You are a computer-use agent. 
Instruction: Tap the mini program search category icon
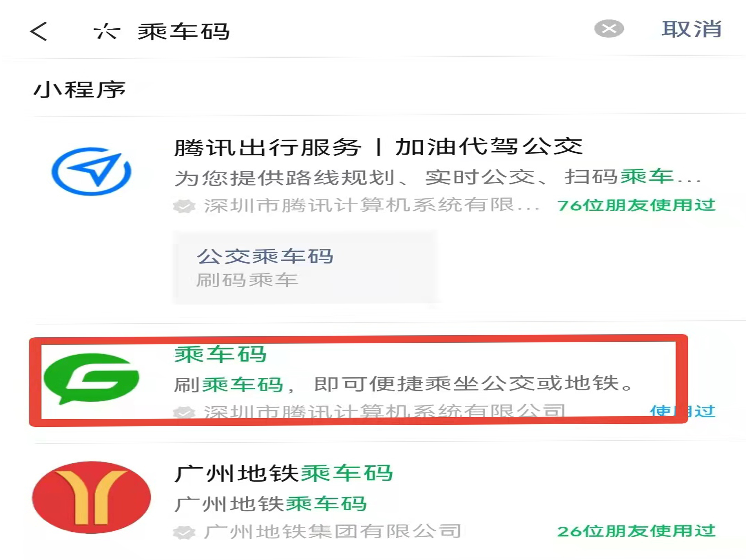(107, 31)
